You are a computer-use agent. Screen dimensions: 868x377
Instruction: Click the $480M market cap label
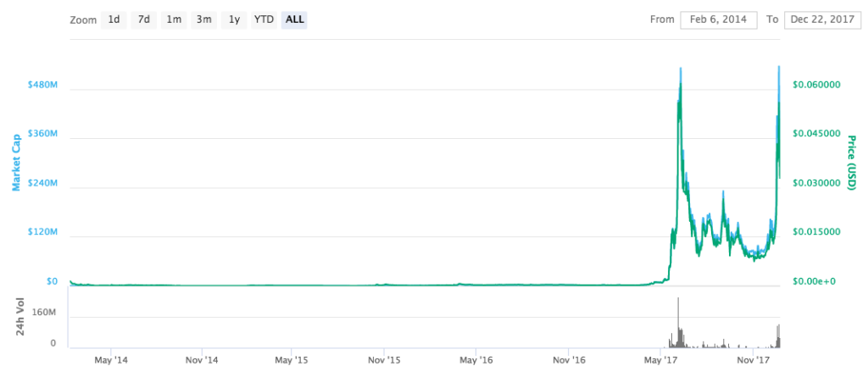(42, 85)
